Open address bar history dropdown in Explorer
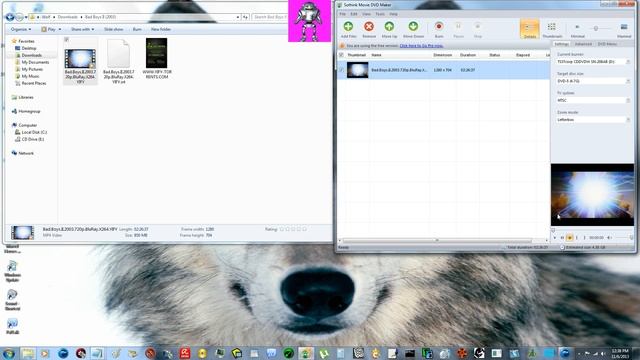This screenshot has width=640, height=360. pyautogui.click(x=238, y=17)
